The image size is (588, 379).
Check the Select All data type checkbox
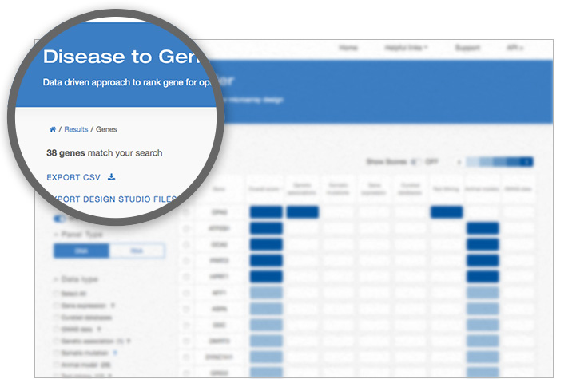click(x=58, y=294)
